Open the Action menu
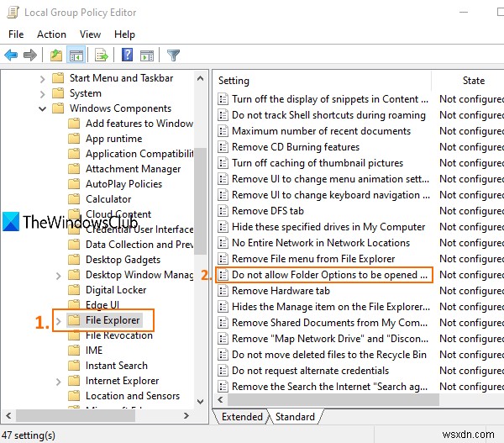This screenshot has width=504, height=443. tap(51, 34)
